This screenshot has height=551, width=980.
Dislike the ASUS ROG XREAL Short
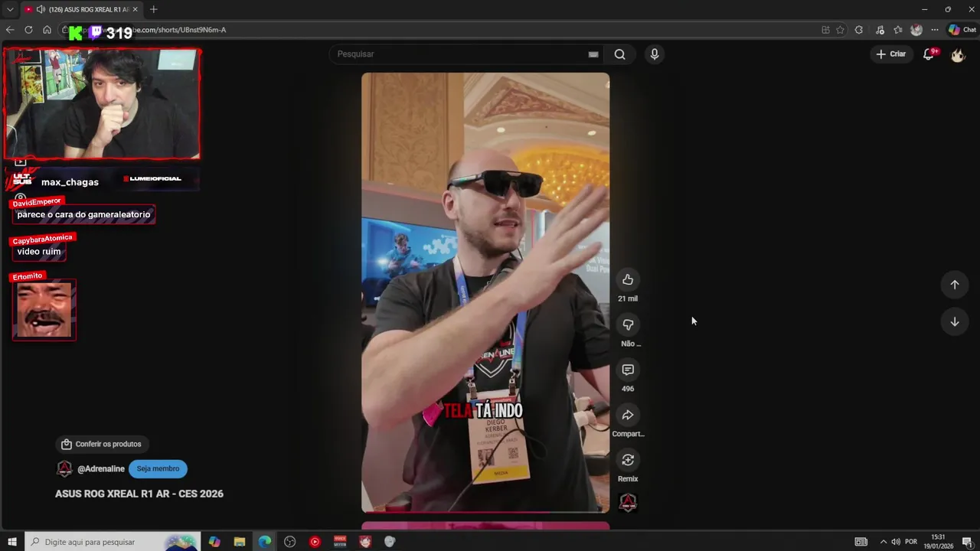pos(628,324)
